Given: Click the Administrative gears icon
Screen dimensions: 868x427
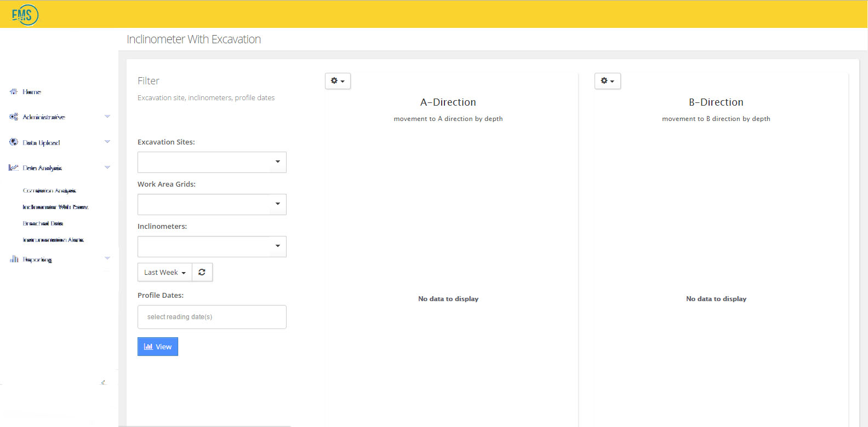Looking at the screenshot, I should 14,117.
